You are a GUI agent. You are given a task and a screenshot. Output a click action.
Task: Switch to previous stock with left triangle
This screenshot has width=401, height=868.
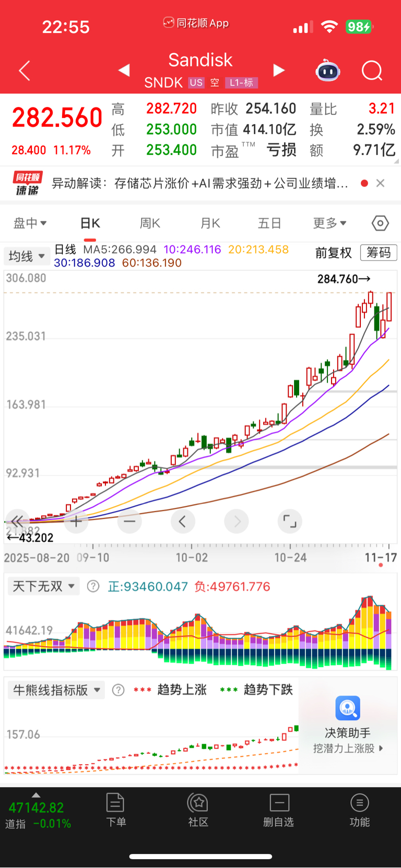(x=124, y=70)
